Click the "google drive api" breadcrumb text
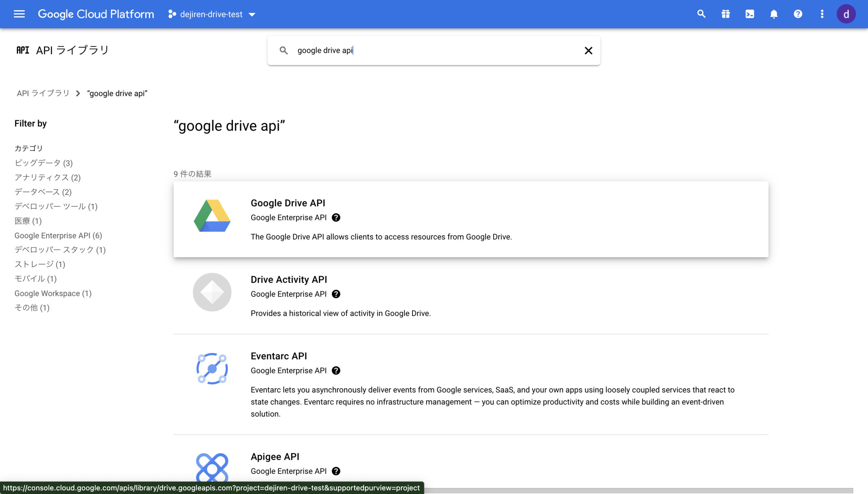Viewport: 868px width, 494px height. tap(117, 93)
